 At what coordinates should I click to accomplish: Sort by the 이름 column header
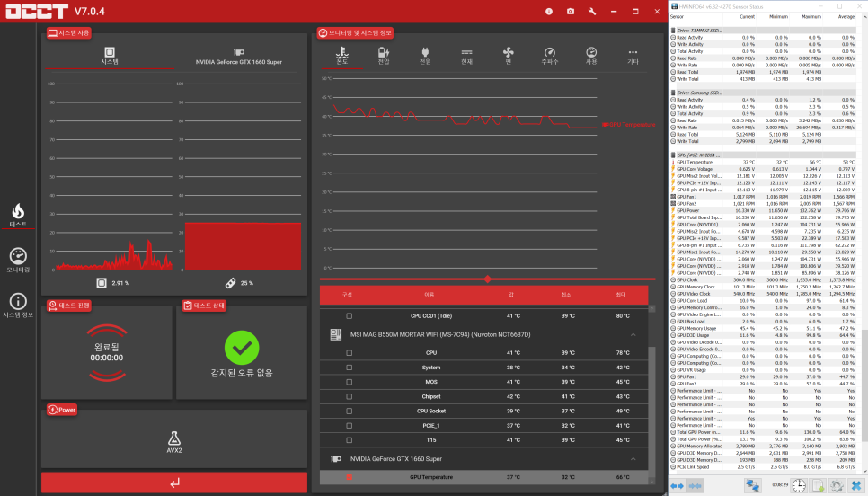pyautogui.click(x=429, y=295)
